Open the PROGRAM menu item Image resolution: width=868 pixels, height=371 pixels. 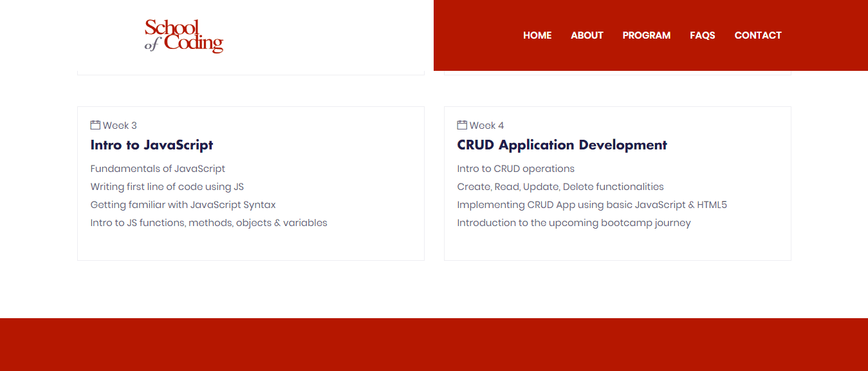tap(646, 35)
